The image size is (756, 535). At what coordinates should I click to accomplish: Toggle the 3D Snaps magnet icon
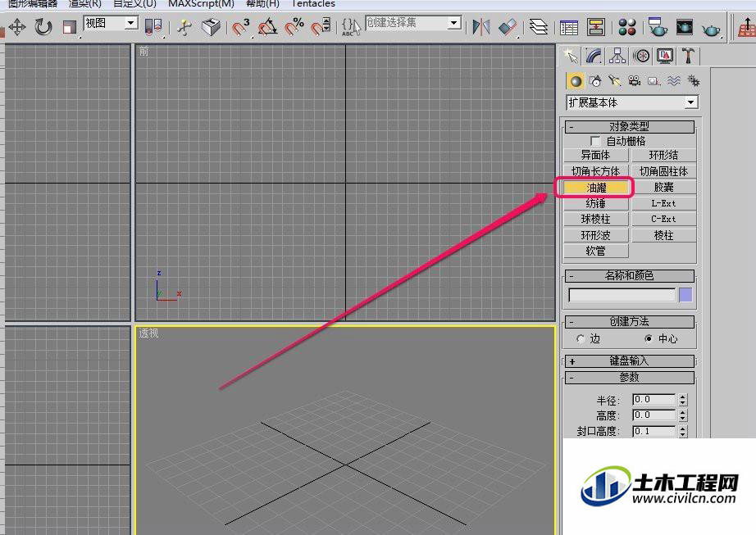pyautogui.click(x=241, y=27)
